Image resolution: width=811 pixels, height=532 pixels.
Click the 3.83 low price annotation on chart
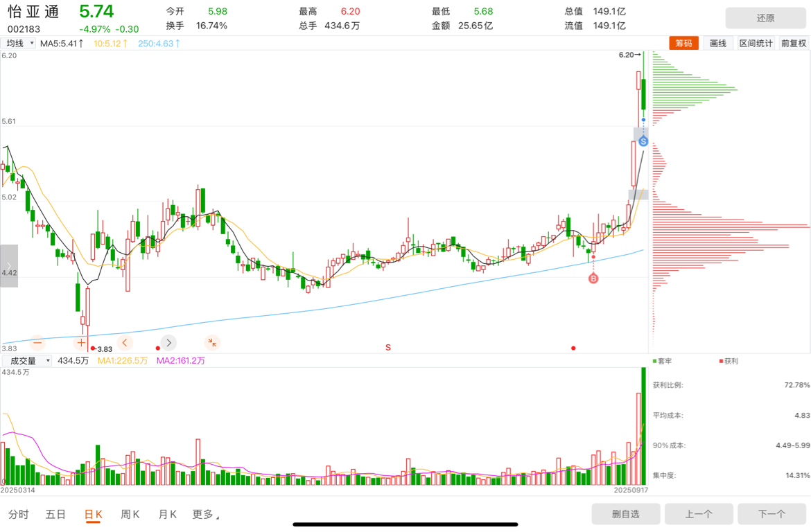click(x=105, y=349)
